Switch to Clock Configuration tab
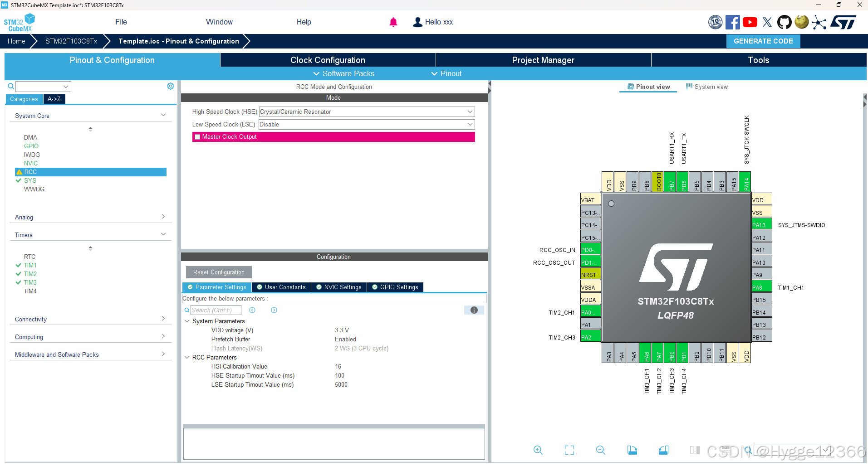The height and width of the screenshot is (466, 868). (x=328, y=60)
